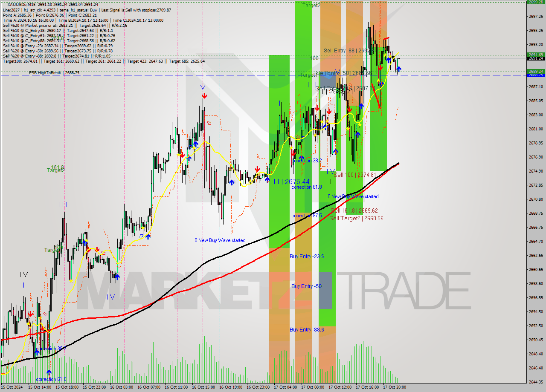Click the '15 Oct 22:00' time axis label
Screen dimensions: 546x392
coord(94,387)
